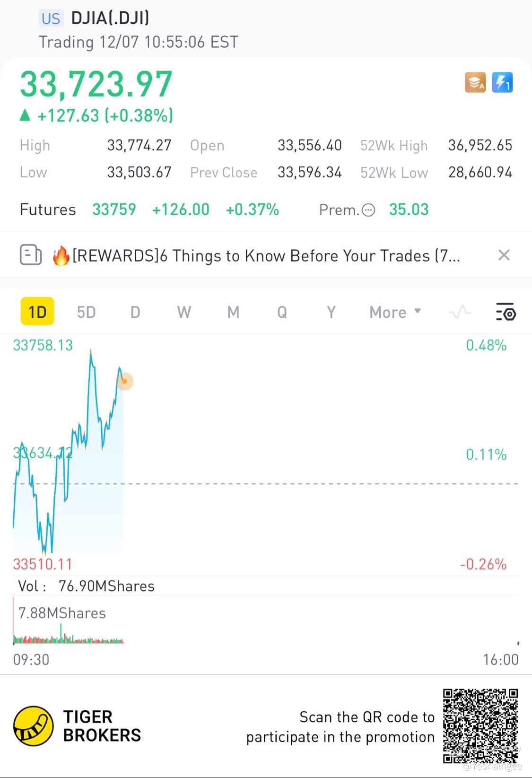Dismiss the REWARDS news banner
This screenshot has height=778, width=532.
click(504, 255)
